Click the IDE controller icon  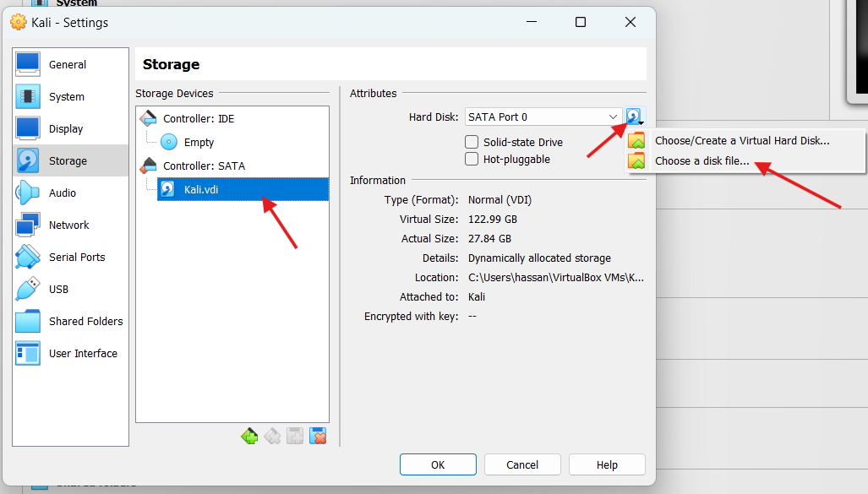[x=149, y=118]
